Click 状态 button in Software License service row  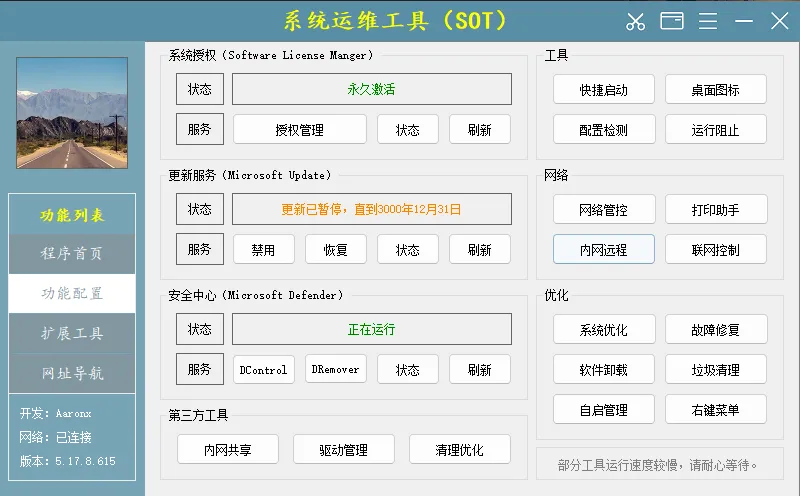(x=408, y=130)
